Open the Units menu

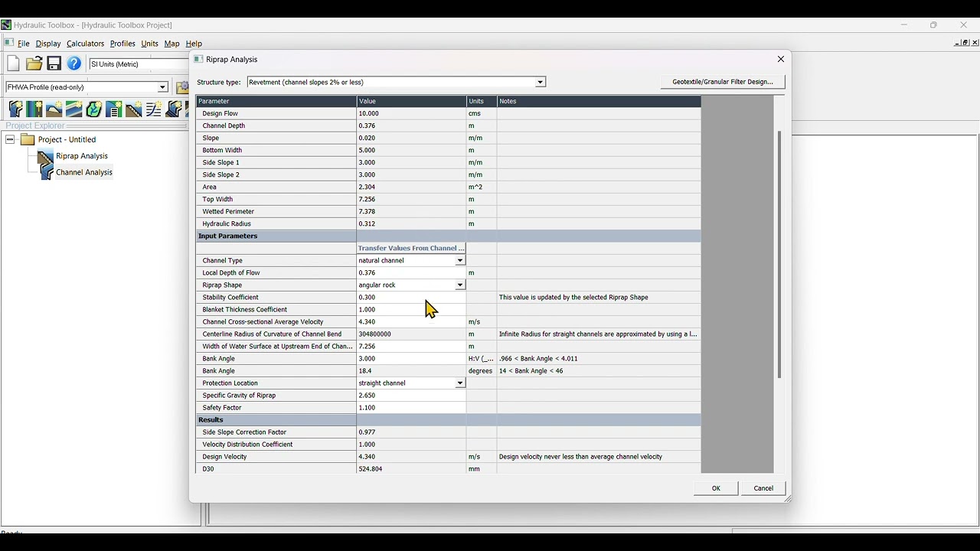[x=149, y=44]
